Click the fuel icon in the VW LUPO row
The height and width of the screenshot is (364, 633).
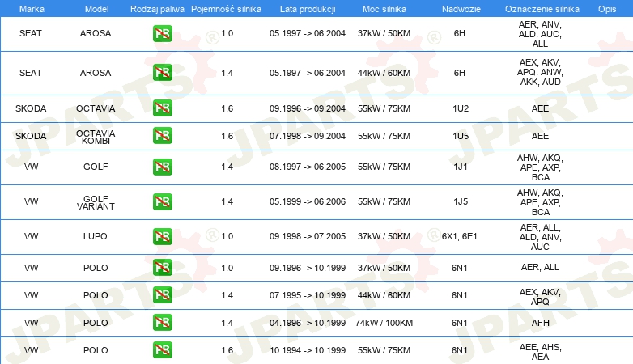(x=162, y=236)
